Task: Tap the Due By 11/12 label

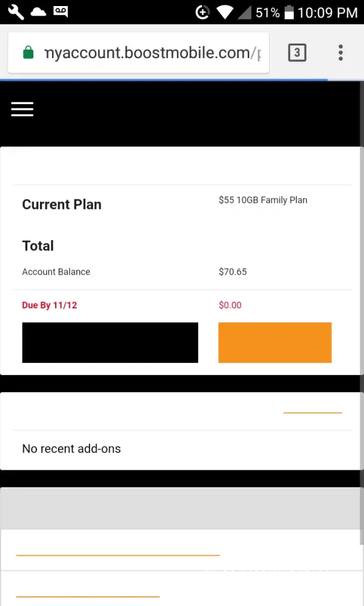Action: (x=50, y=305)
